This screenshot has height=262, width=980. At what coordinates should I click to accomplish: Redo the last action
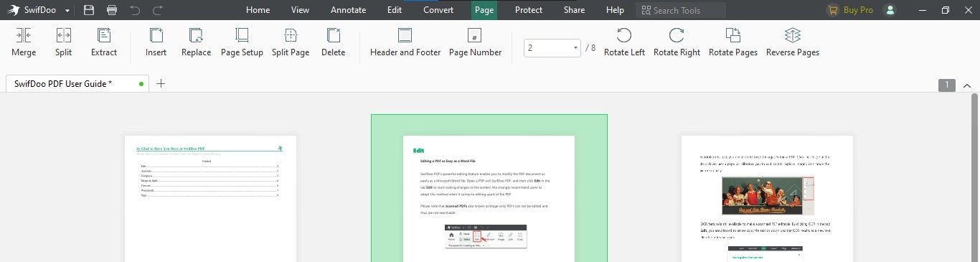pyautogui.click(x=158, y=10)
